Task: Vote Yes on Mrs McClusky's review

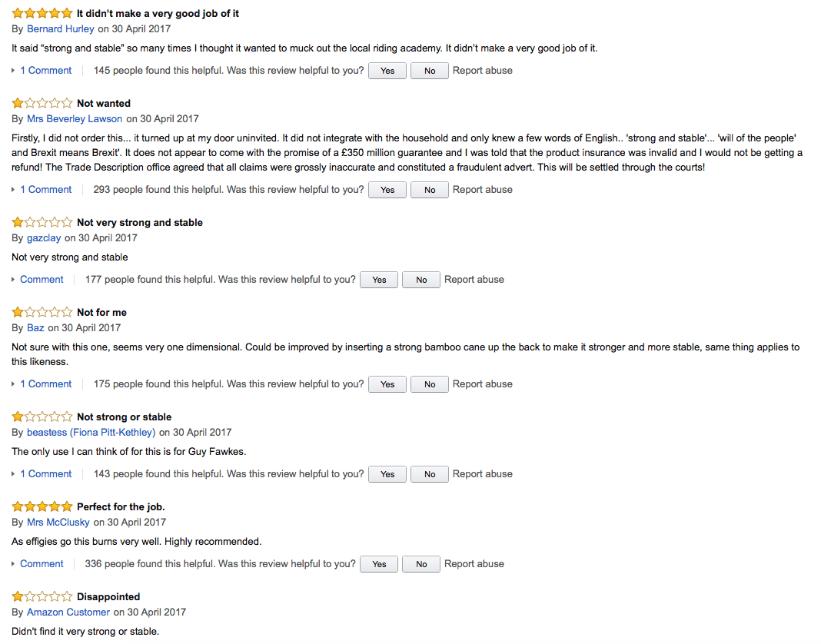Action: (379, 564)
